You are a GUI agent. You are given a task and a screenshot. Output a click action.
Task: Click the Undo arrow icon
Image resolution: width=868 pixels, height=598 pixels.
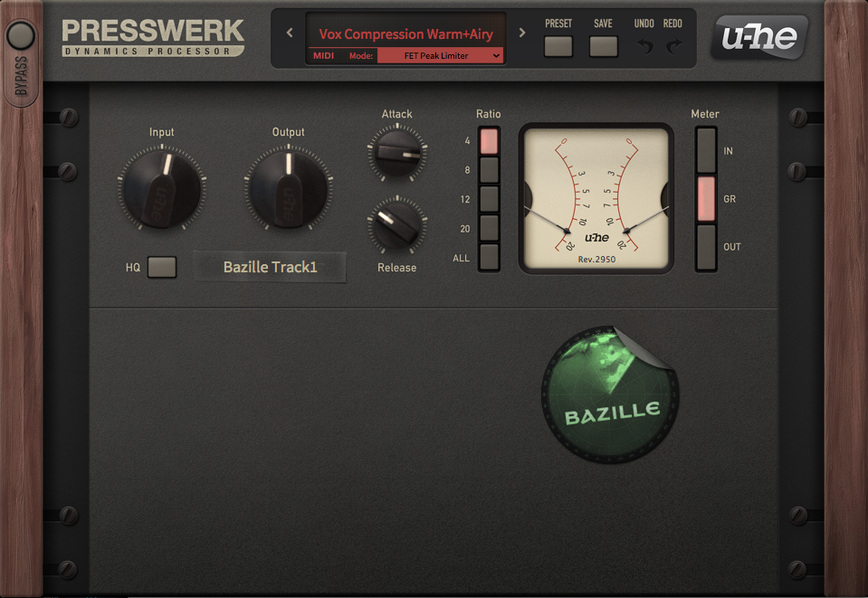(x=644, y=46)
